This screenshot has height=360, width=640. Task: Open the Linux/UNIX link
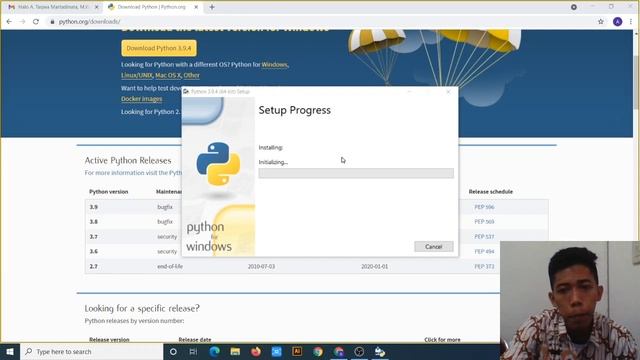[x=137, y=75]
